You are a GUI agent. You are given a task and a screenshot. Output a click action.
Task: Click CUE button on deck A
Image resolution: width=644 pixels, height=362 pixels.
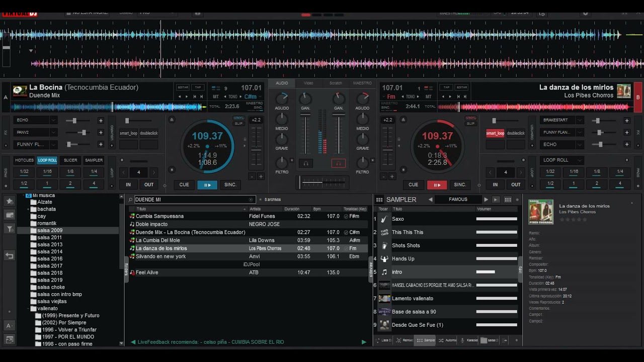[x=184, y=185]
